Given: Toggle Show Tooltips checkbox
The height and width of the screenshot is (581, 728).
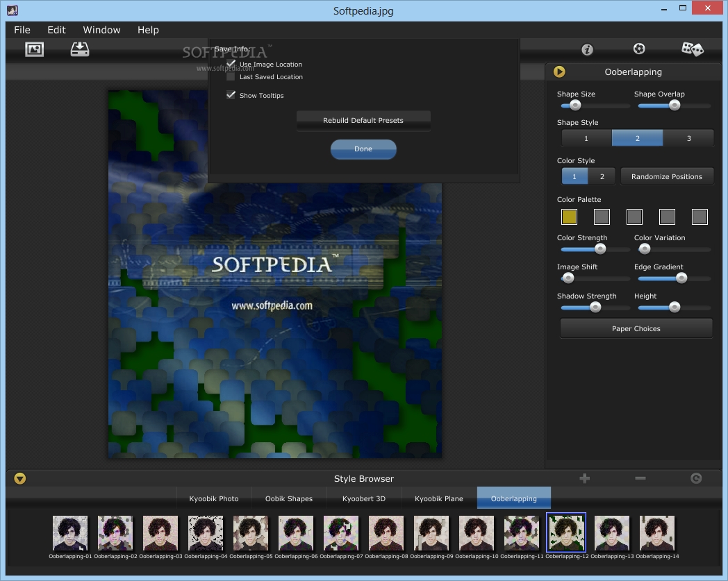Looking at the screenshot, I should pyautogui.click(x=231, y=95).
